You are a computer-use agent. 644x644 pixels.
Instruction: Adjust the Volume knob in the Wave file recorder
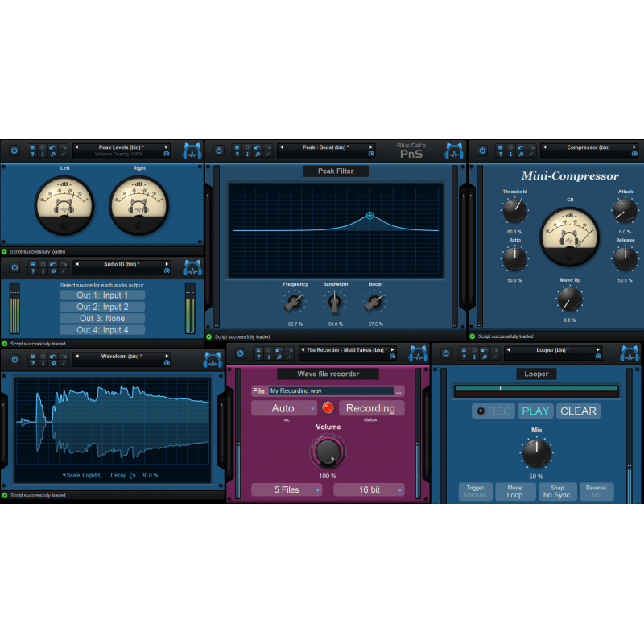(x=327, y=452)
